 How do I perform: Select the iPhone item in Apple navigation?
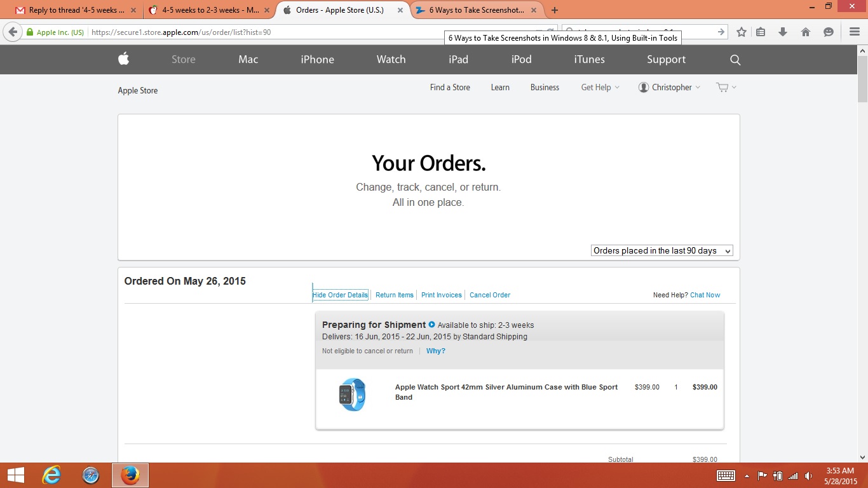[x=317, y=59]
